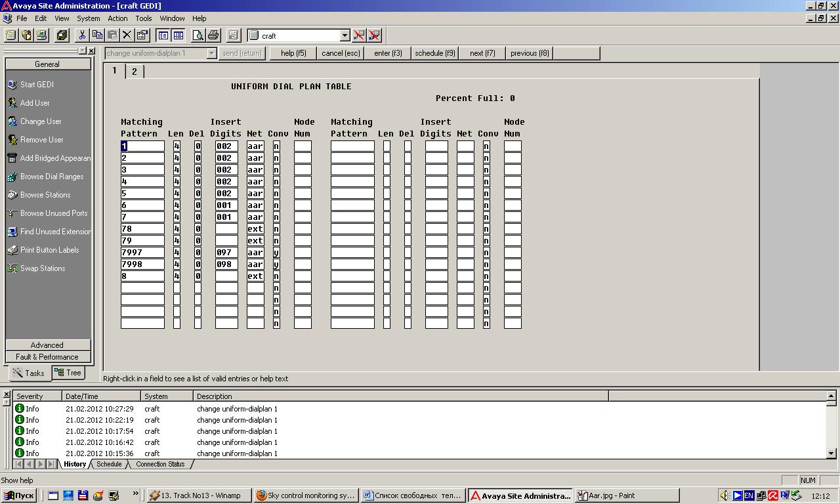Collapse the General task group header
Viewport: 840px width, 504px height.
point(48,64)
